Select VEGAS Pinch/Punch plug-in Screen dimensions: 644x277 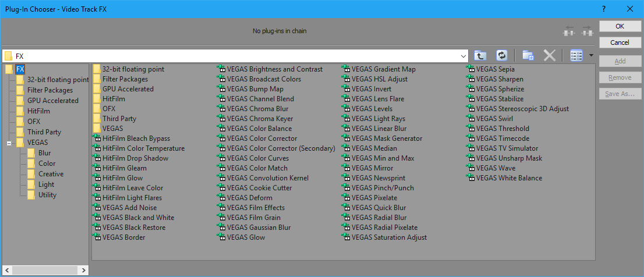[378, 187]
